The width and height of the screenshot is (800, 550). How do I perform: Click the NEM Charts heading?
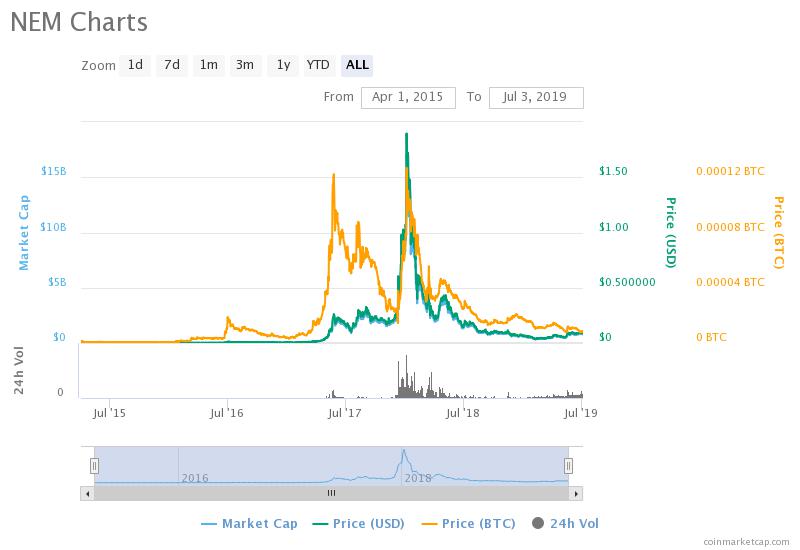79,22
